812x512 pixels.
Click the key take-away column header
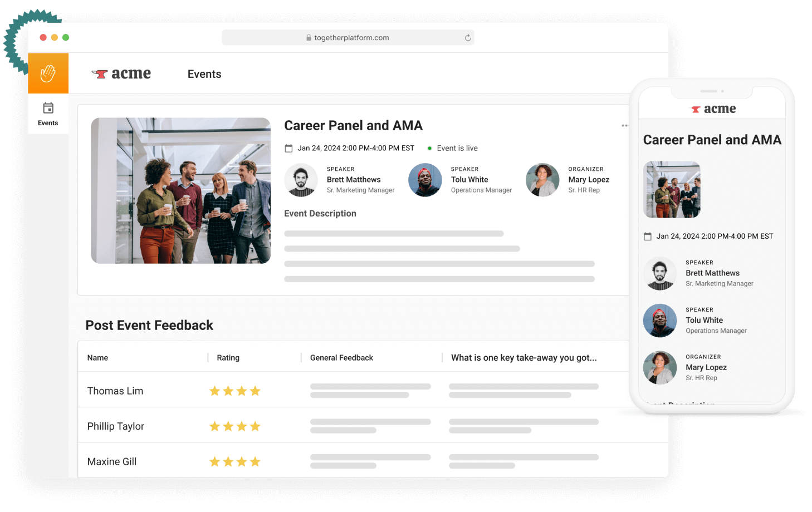click(524, 358)
